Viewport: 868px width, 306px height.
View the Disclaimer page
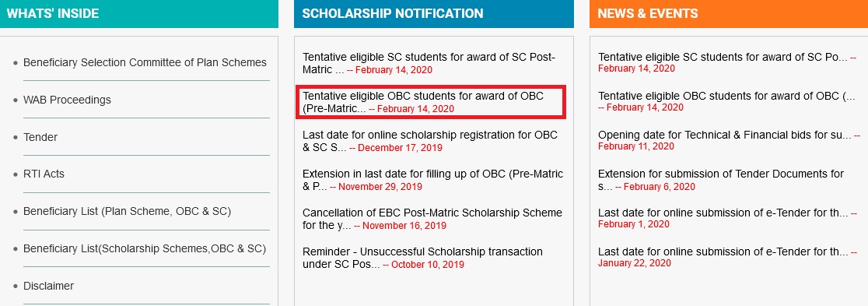coord(49,286)
